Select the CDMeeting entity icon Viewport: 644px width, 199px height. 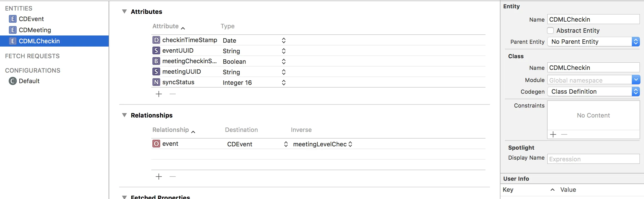pyautogui.click(x=12, y=30)
